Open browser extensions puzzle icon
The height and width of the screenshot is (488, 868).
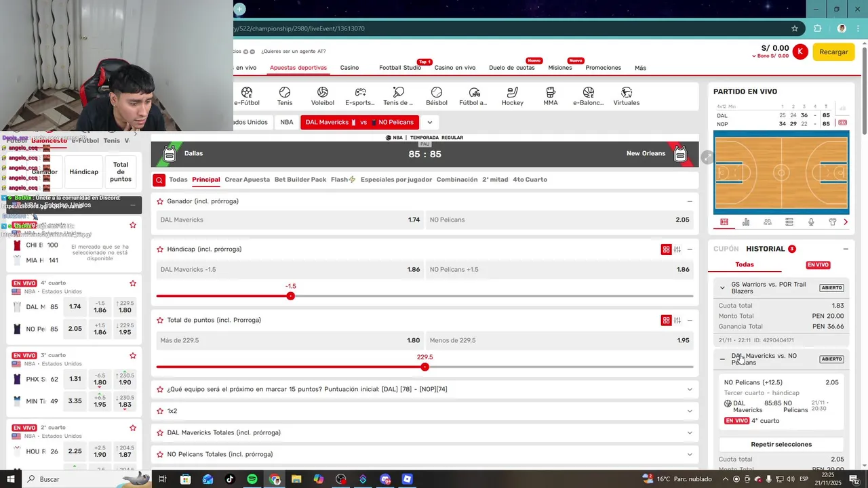click(818, 28)
